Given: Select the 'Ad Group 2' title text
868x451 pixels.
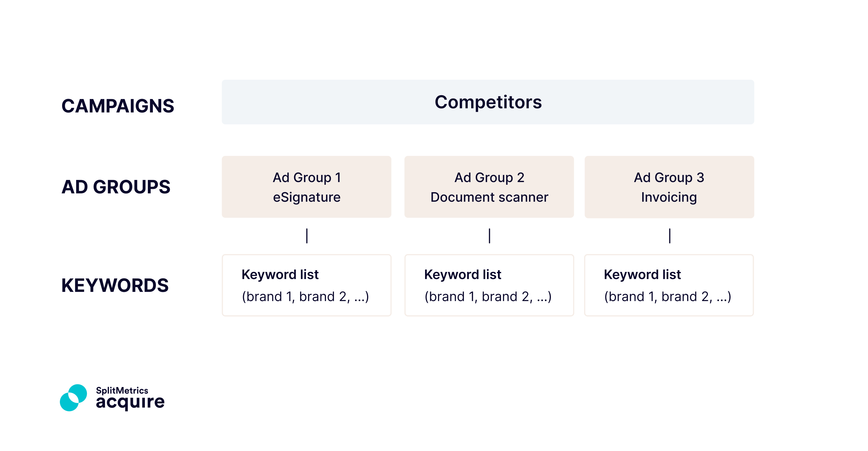Looking at the screenshot, I should pos(489,177).
